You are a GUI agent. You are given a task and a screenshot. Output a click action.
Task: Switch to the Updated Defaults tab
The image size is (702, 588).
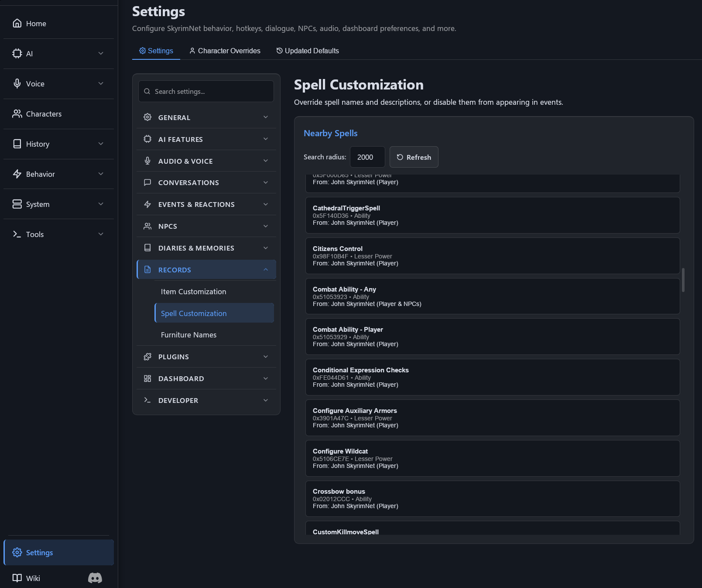pos(308,51)
